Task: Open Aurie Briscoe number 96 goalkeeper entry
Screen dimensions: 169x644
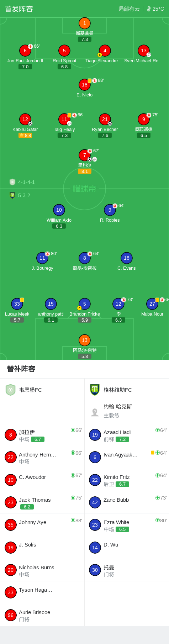Action: point(42,615)
